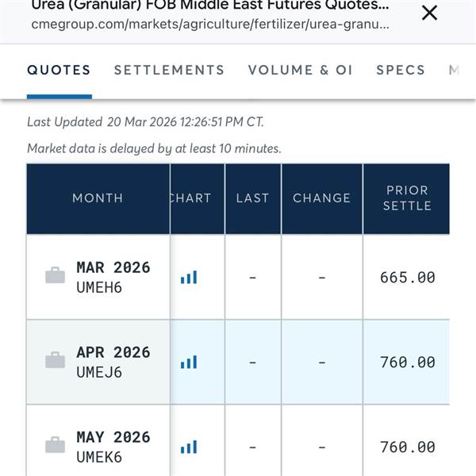
Task: Click briefcase icon beside APR 2026
Action: pos(55,361)
